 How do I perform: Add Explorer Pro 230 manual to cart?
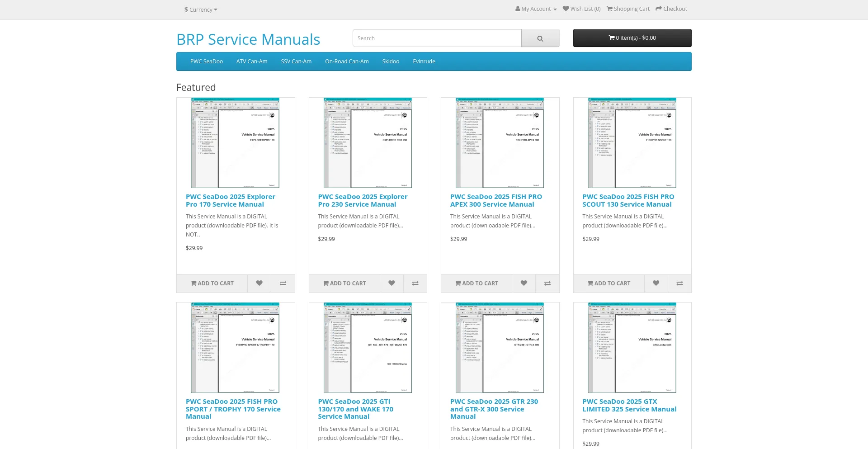coord(344,283)
